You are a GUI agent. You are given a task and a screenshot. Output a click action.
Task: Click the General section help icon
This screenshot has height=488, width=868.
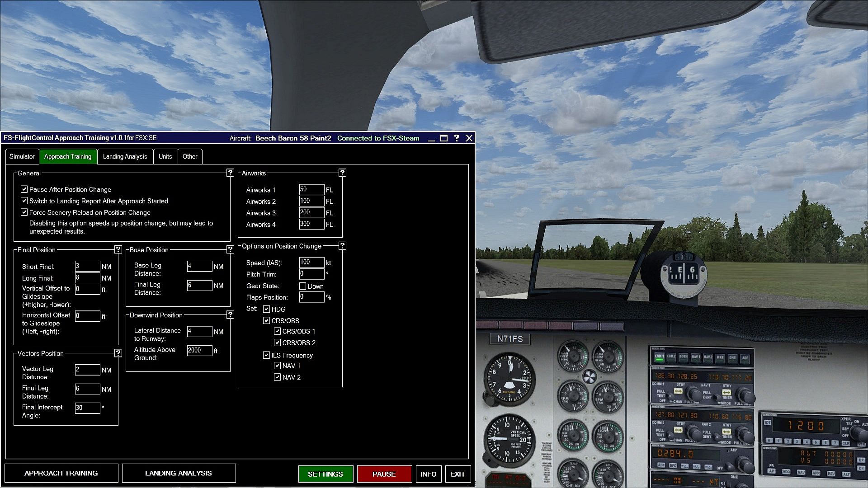[x=230, y=173]
